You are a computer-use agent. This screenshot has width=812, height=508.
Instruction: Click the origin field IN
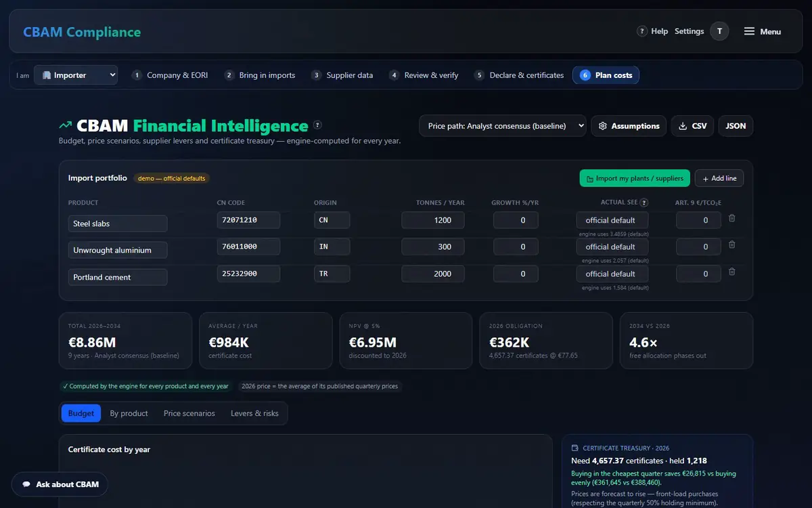tap(332, 247)
